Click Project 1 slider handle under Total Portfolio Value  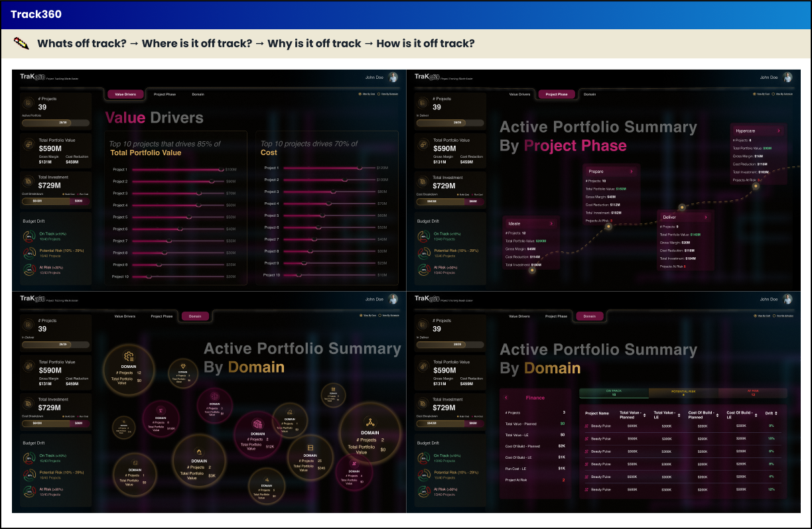pyautogui.click(x=221, y=169)
